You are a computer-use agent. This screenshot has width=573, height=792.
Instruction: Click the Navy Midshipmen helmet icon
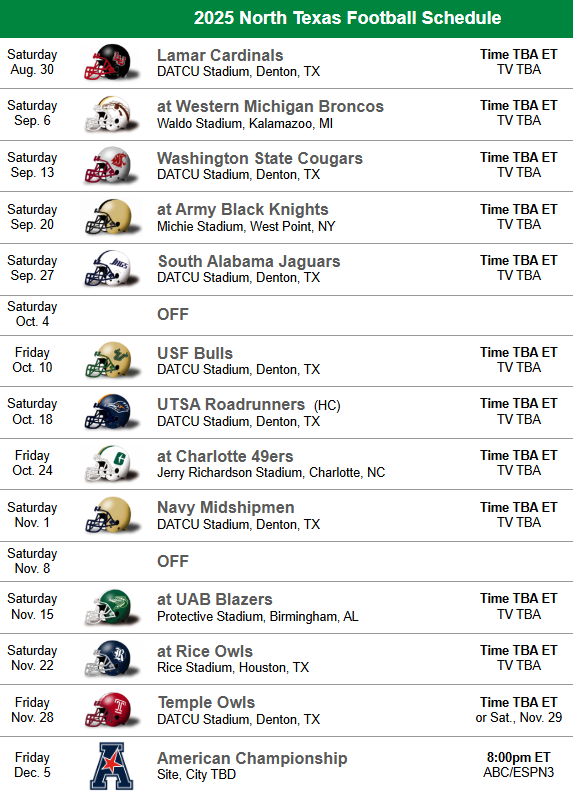(x=111, y=515)
